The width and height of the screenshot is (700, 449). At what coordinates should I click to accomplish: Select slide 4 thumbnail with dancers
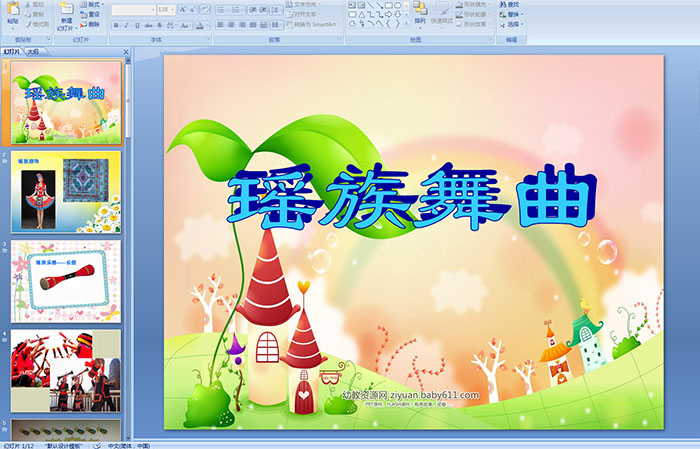66,371
